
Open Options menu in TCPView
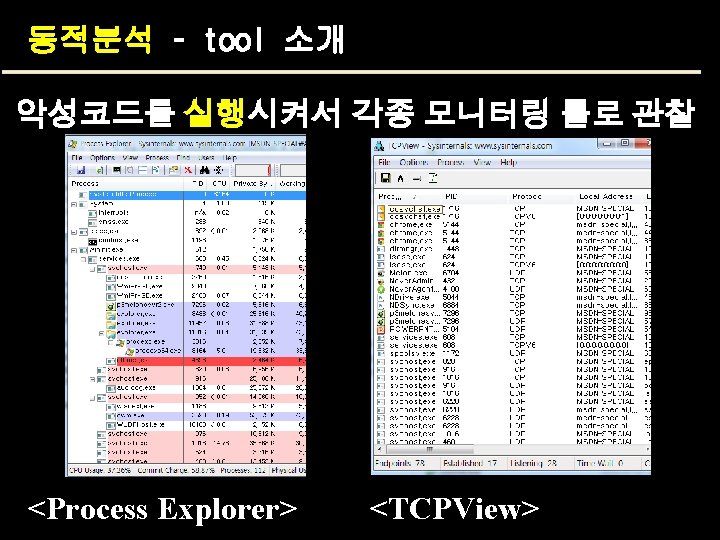click(413, 163)
